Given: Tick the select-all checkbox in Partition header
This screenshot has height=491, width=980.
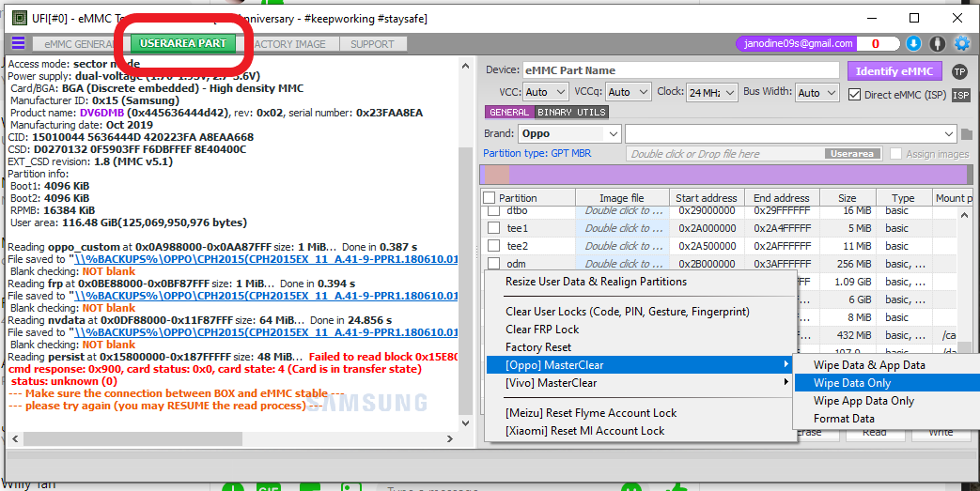Looking at the screenshot, I should (490, 198).
